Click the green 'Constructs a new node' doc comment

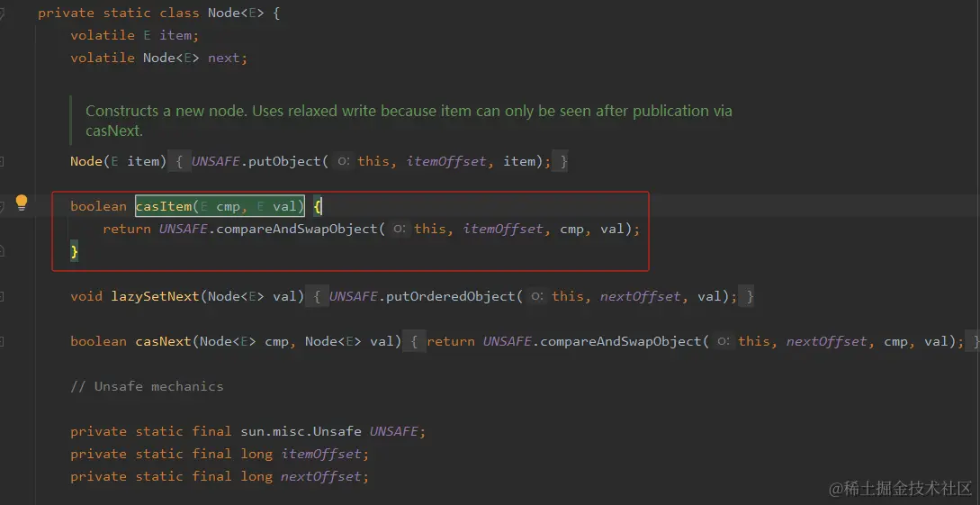click(x=409, y=121)
